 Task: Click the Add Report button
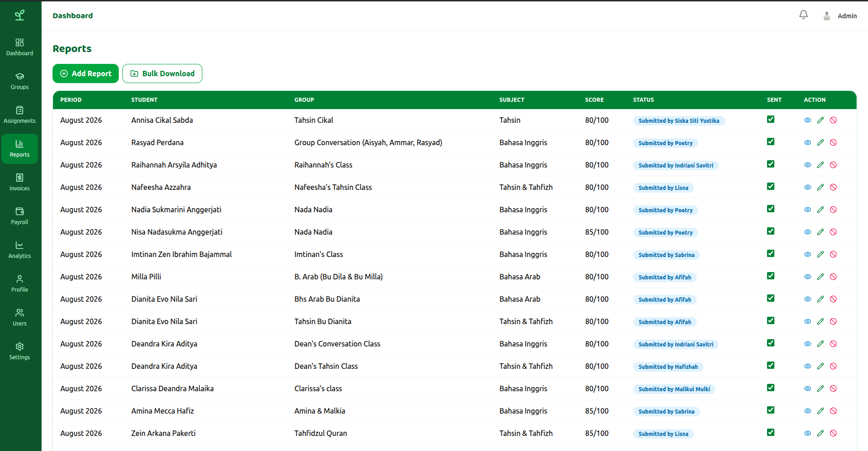coord(85,73)
